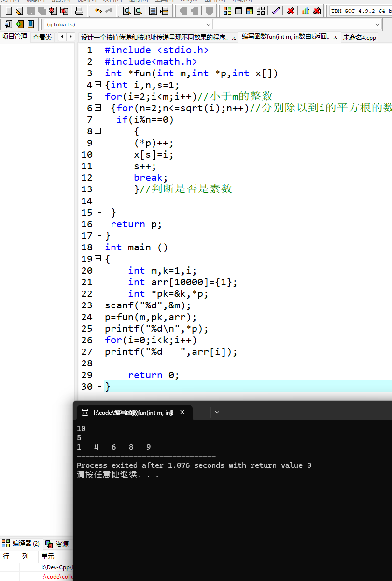392x581 pixels.
Task: Click the Redo arrow icon
Action: click(x=109, y=11)
